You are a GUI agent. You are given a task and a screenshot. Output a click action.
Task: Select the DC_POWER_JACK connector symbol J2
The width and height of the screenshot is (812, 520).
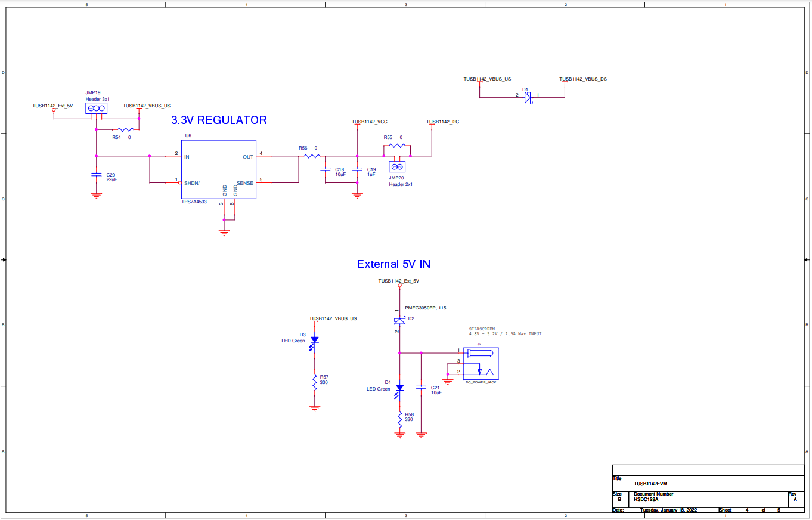coord(481,363)
